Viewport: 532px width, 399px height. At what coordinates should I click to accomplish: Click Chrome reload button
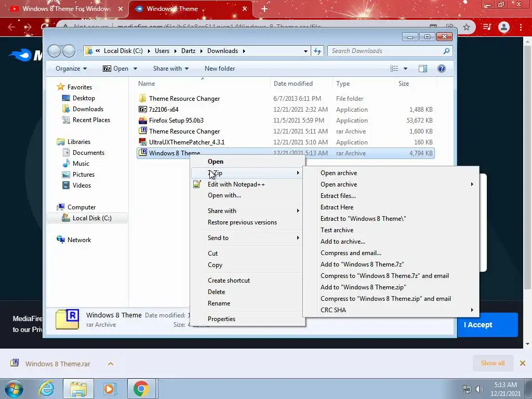coord(45,27)
